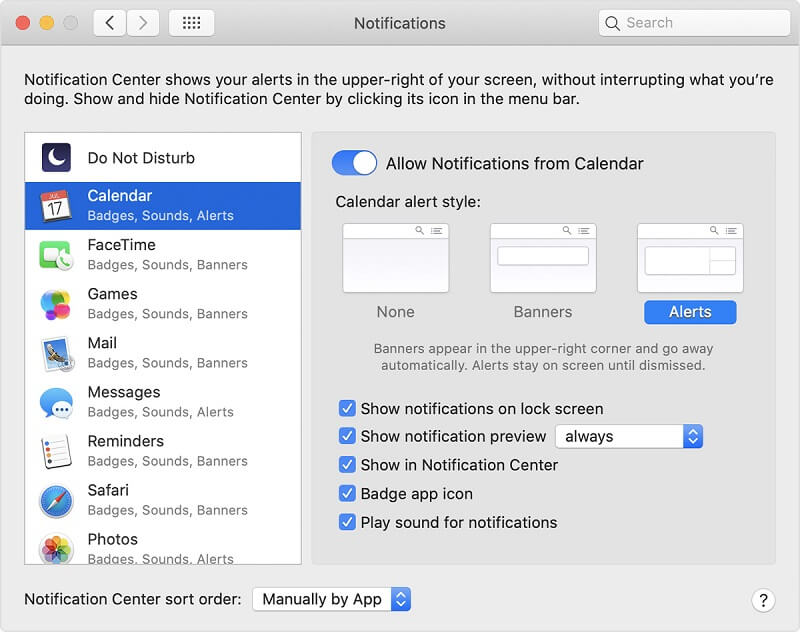Open the Messages bubble icon in the list

[56, 402]
